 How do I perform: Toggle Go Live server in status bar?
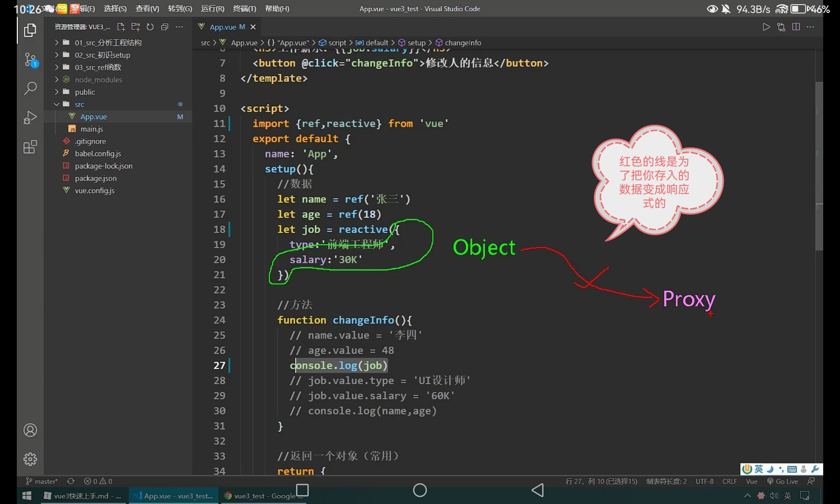click(782, 481)
